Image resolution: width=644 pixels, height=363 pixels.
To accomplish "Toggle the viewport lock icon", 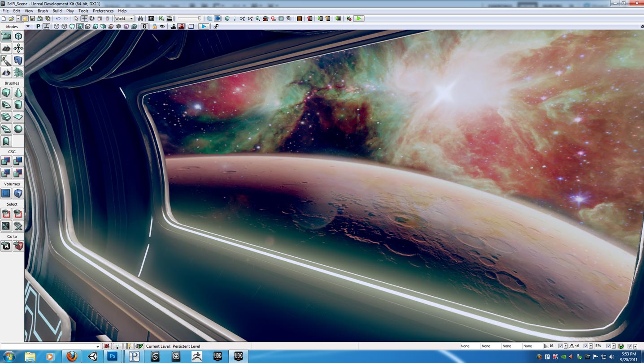I will tap(155, 26).
